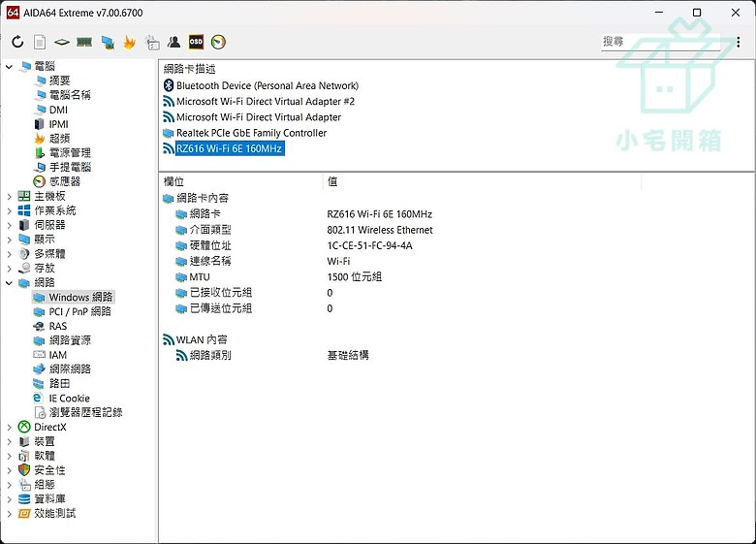Select Windows 網路 tree item
The image size is (756, 544).
point(80,297)
